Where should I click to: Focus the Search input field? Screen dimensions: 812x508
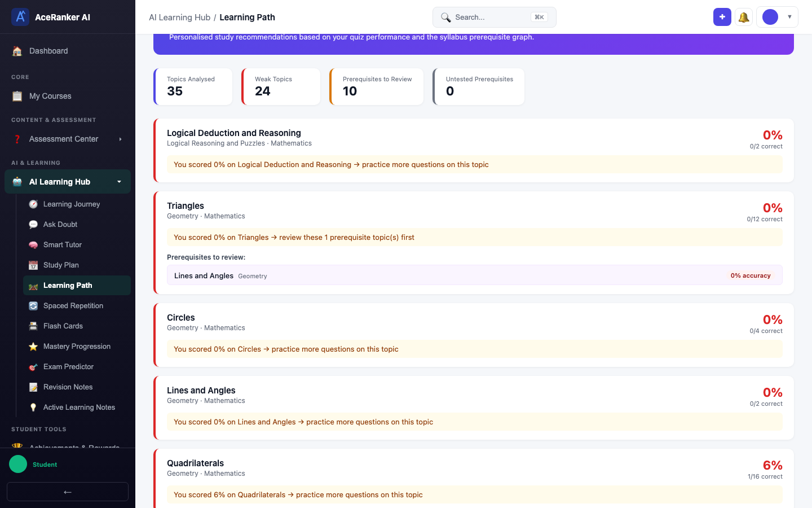pos(495,17)
